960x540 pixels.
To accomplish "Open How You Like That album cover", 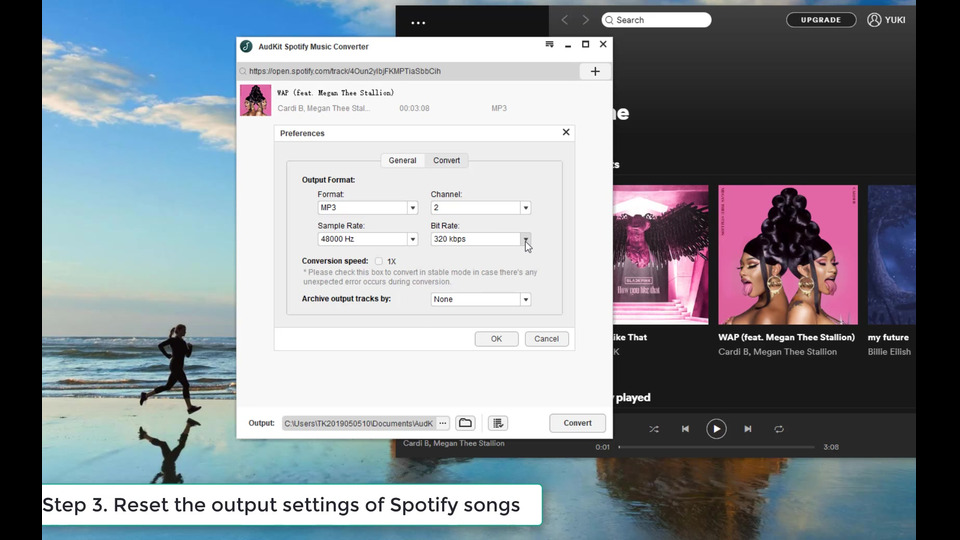I will [x=661, y=255].
